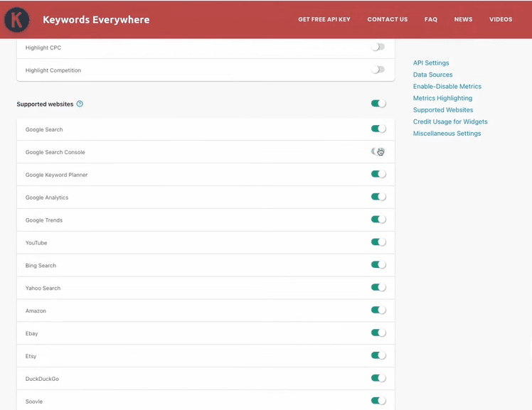Turn off the Amazon toggle
The width and height of the screenshot is (532, 410).
click(378, 311)
